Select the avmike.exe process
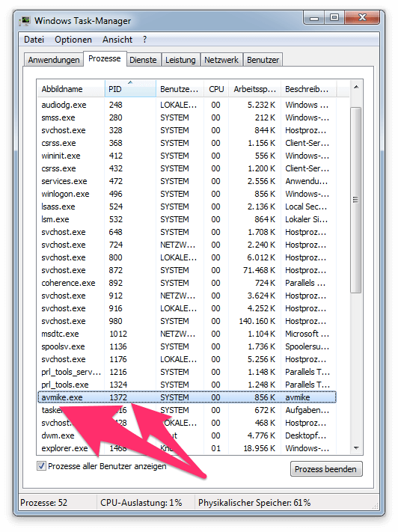 tap(186, 397)
